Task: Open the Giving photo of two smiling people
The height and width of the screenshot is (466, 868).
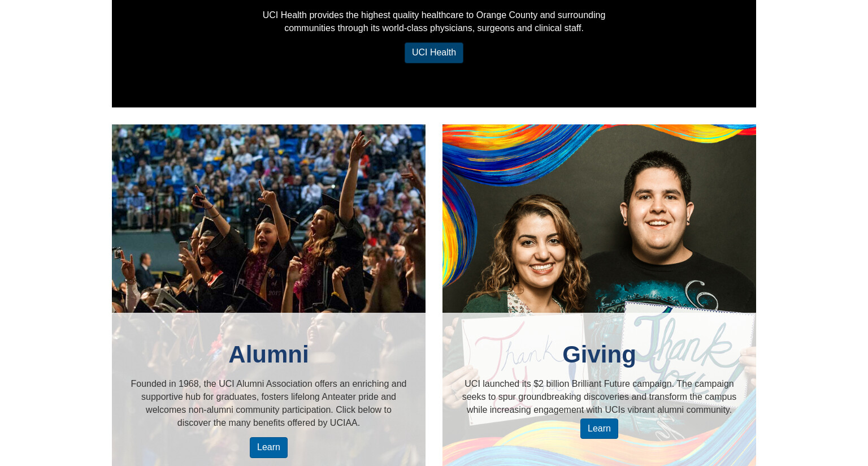Action: (599, 218)
